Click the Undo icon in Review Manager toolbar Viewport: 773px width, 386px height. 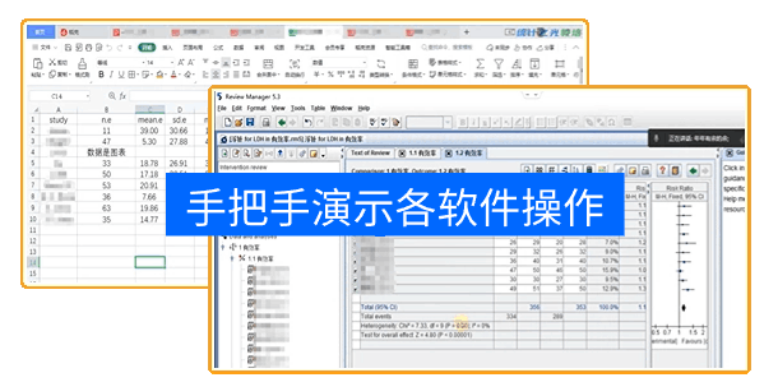[308, 122]
